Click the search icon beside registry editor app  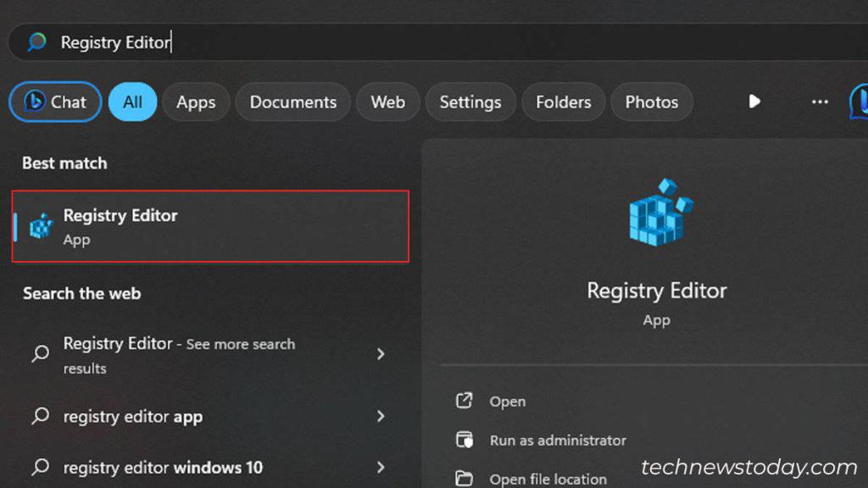[x=39, y=416]
